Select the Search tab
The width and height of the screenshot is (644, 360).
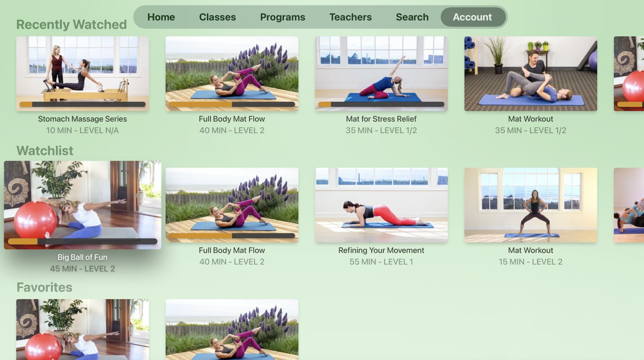click(412, 17)
